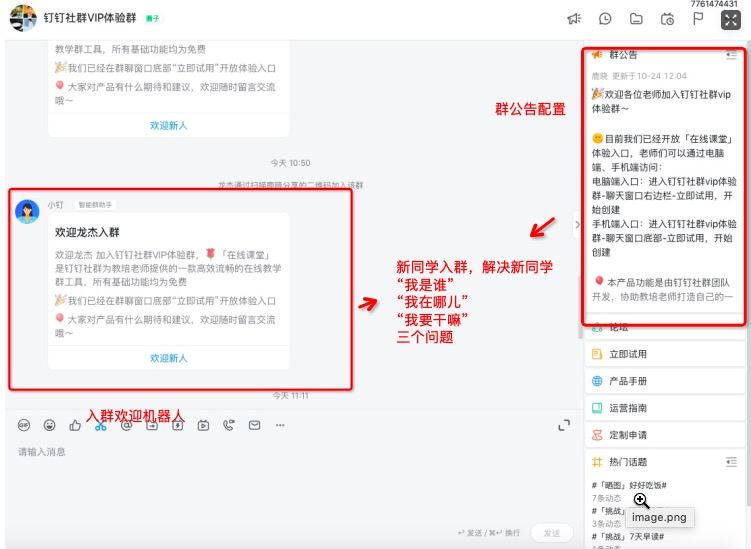751x549 pixels.
Task: Click the 发送 send button
Action: pos(552,533)
